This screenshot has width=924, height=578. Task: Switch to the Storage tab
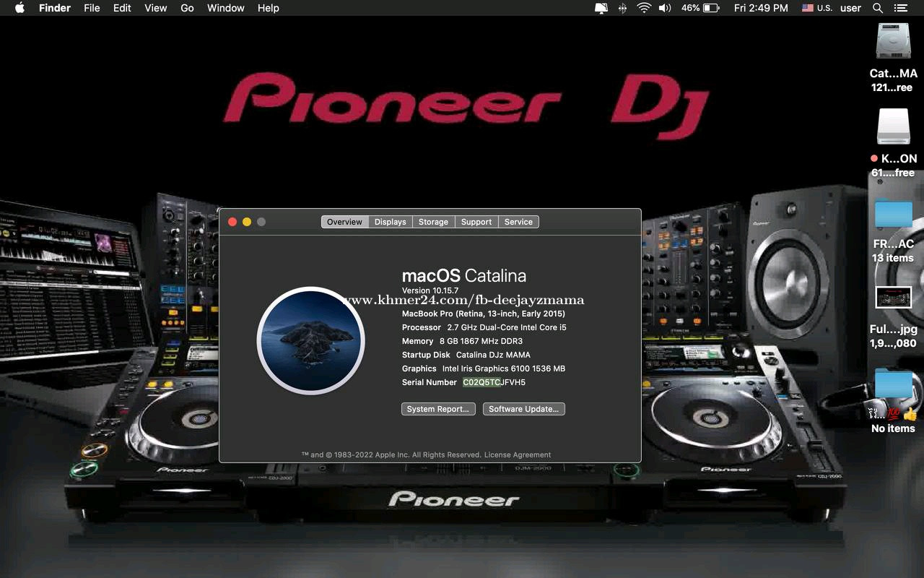coord(433,222)
